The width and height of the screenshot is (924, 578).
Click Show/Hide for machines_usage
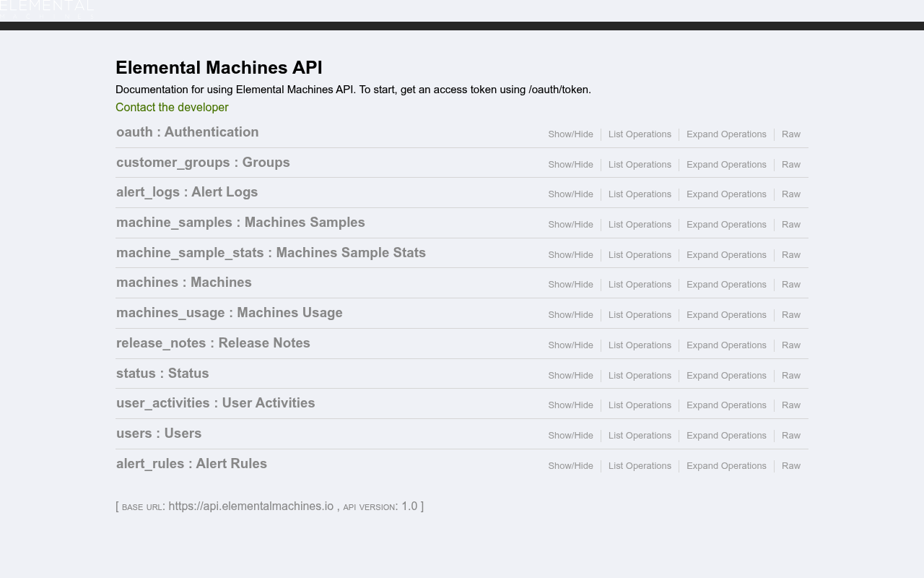(x=570, y=315)
